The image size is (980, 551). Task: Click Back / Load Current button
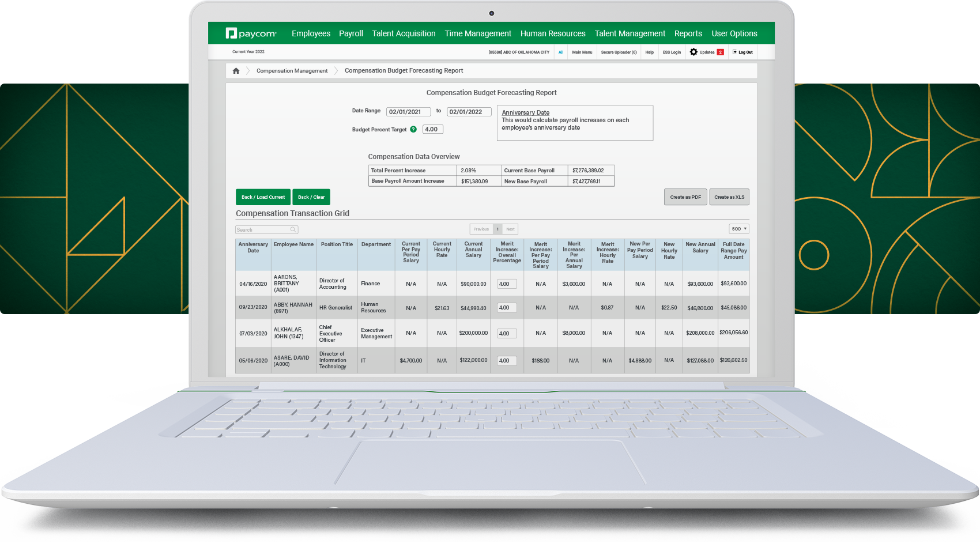click(x=263, y=197)
